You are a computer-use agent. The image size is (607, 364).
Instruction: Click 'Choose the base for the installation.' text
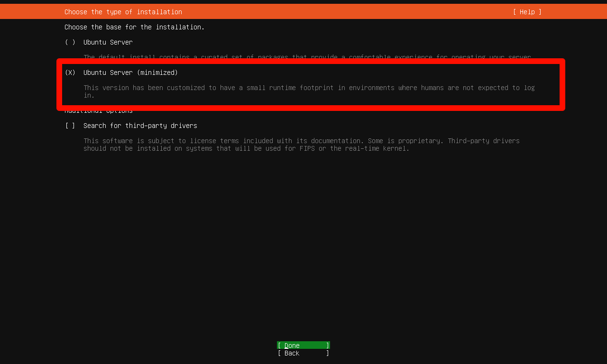135,27
